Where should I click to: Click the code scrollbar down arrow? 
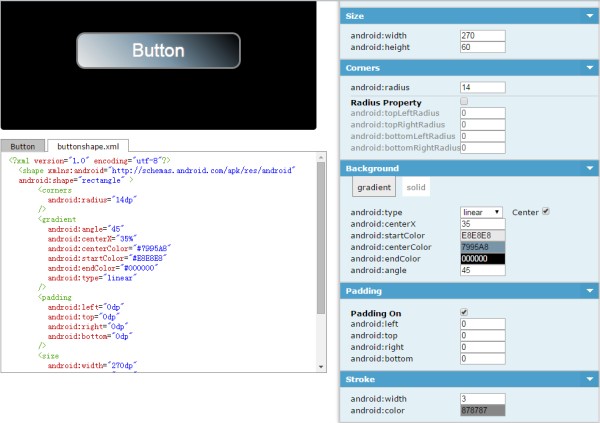(x=321, y=367)
